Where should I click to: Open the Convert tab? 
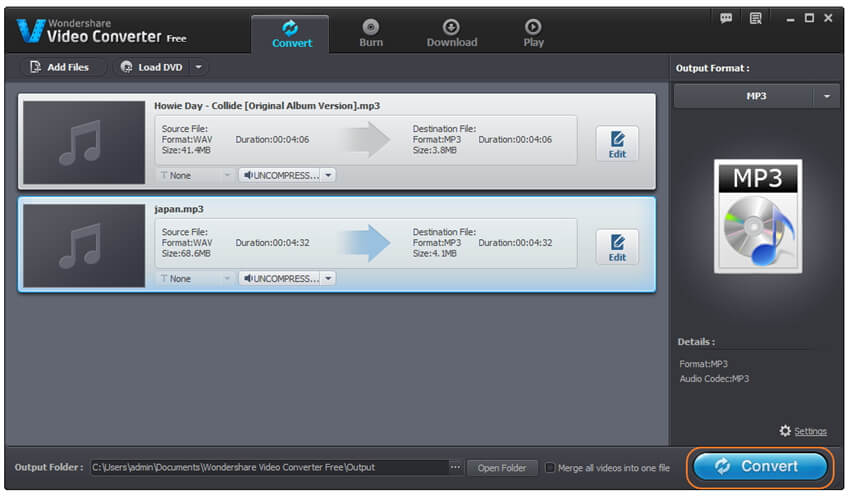(x=291, y=34)
